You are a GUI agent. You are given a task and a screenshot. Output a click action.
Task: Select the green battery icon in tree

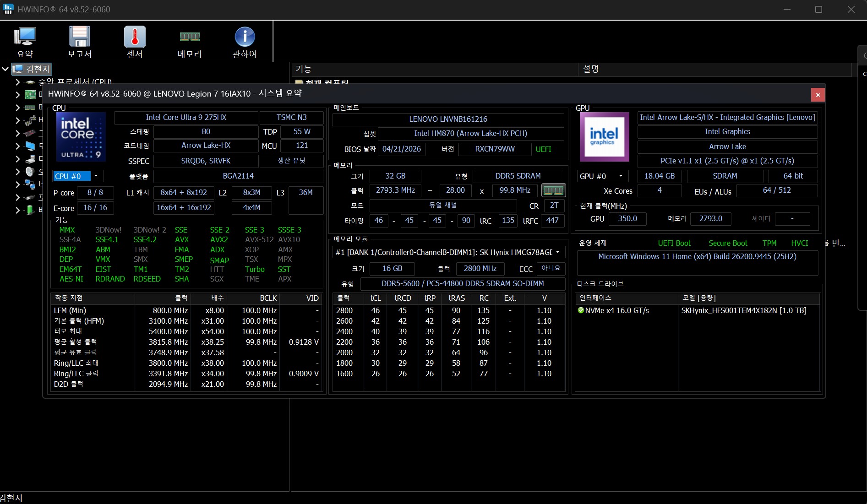tap(30, 210)
